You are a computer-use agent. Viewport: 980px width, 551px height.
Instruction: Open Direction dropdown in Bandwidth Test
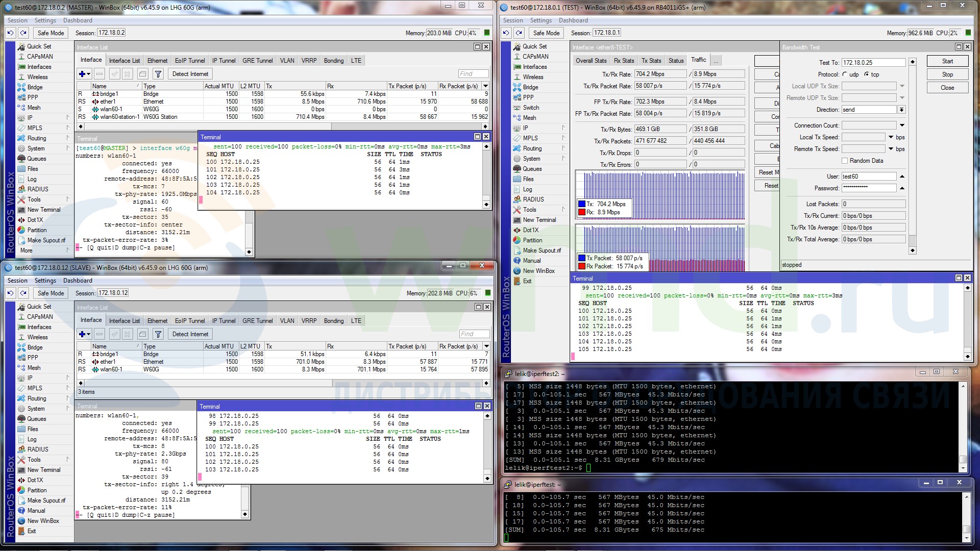click(x=902, y=110)
